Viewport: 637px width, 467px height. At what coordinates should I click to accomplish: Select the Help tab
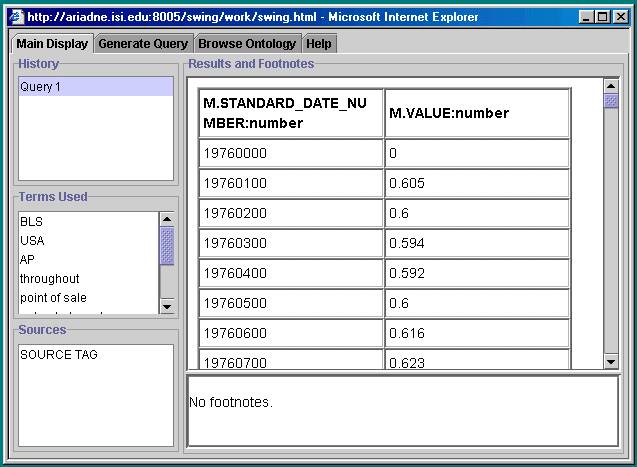[x=319, y=44]
